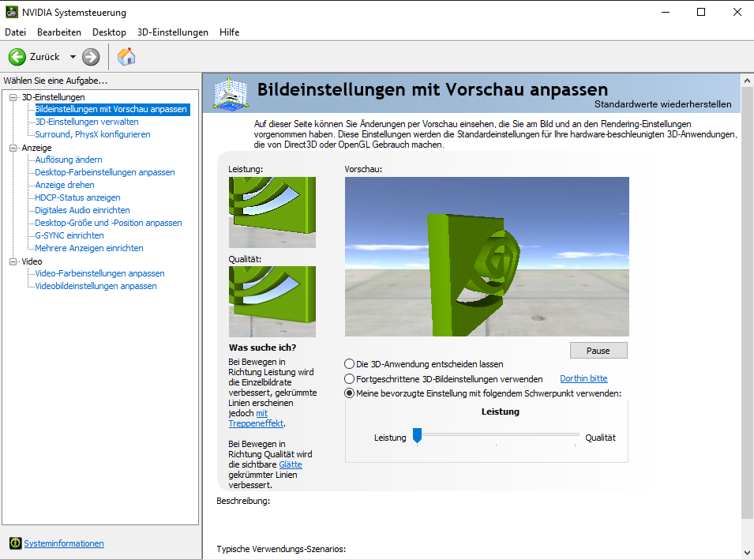Viewport: 754px width, 560px height.
Task: Click the vertical scrollbar down arrow
Action: [747, 553]
